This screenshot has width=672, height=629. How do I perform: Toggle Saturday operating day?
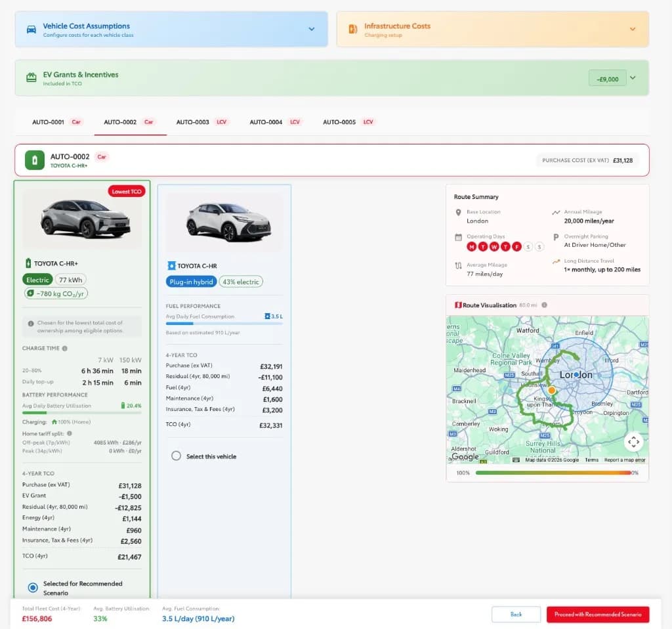(x=528, y=247)
